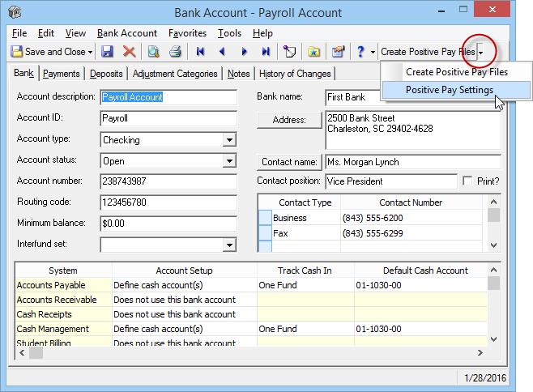Viewport: 533px width, 392px height.
Task: Click the system grid scroll right arrow
Action: (480, 353)
